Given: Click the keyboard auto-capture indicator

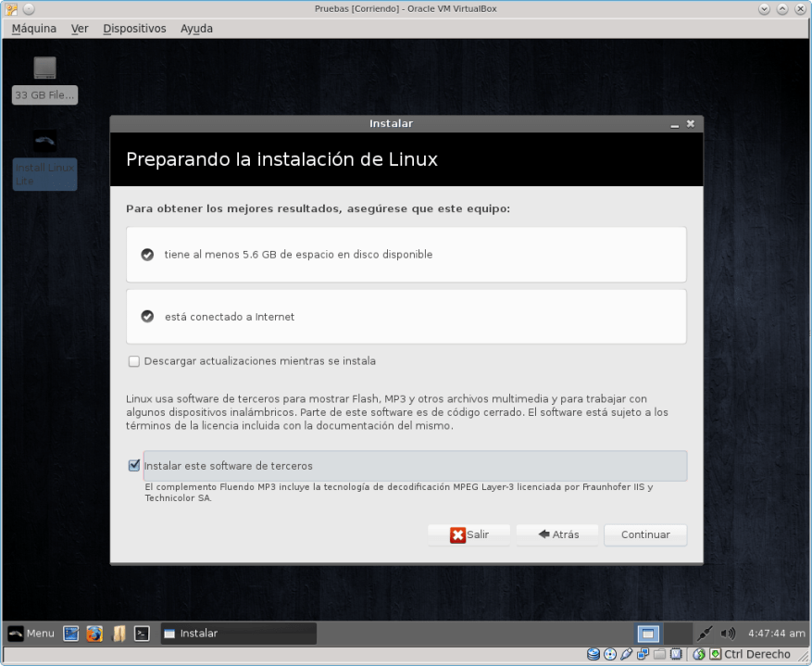Looking at the screenshot, I should (716, 654).
